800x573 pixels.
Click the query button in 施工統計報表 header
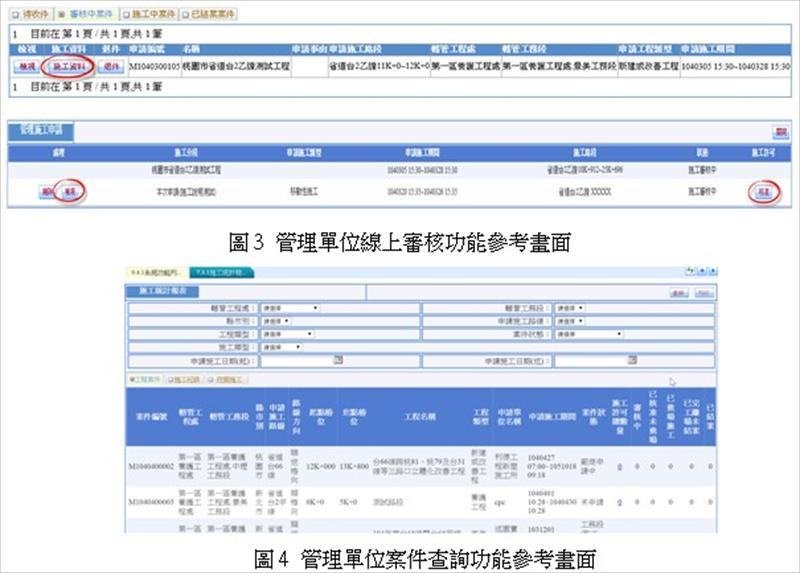tap(679, 293)
